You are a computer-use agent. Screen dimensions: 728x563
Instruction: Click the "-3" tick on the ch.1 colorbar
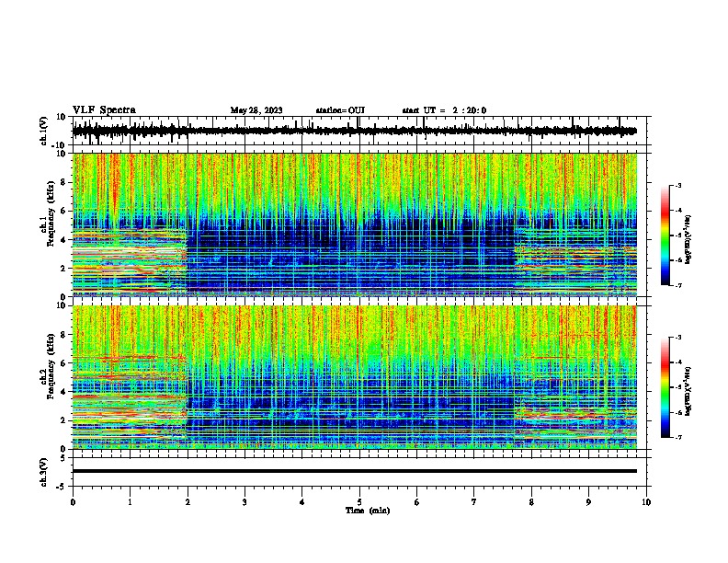point(678,185)
